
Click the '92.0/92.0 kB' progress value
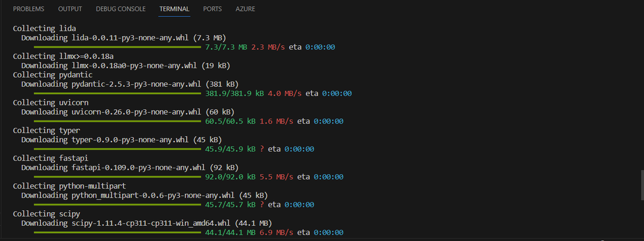click(x=230, y=177)
